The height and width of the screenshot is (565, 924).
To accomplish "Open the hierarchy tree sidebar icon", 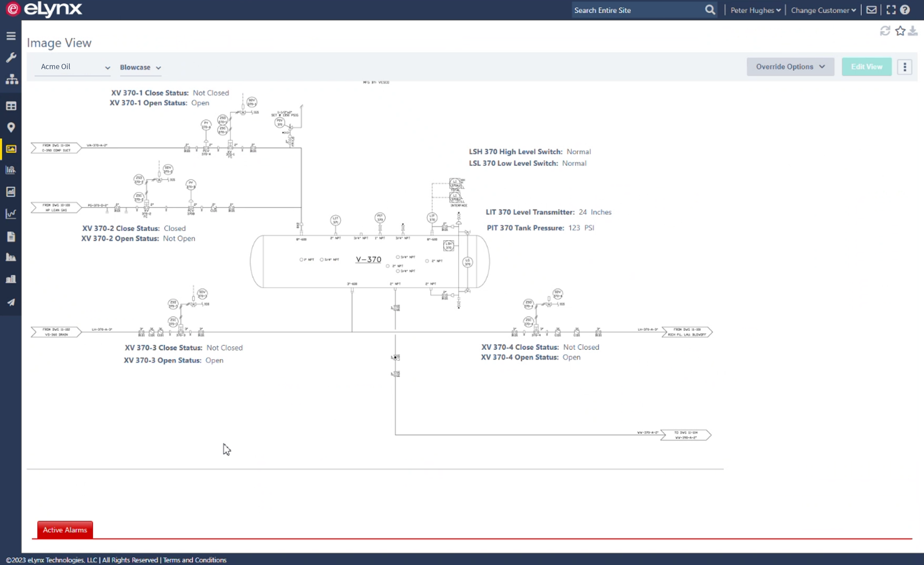I will [x=12, y=79].
